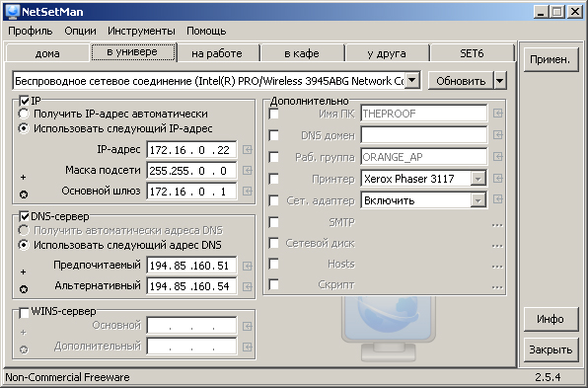
Task: Open Скрипт settings via the ellipsis
Action: (x=497, y=287)
